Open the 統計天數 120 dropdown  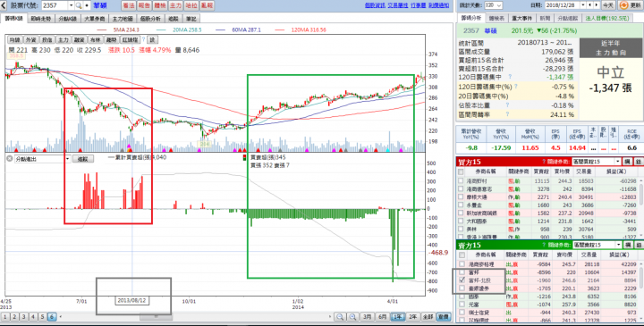click(x=493, y=5)
